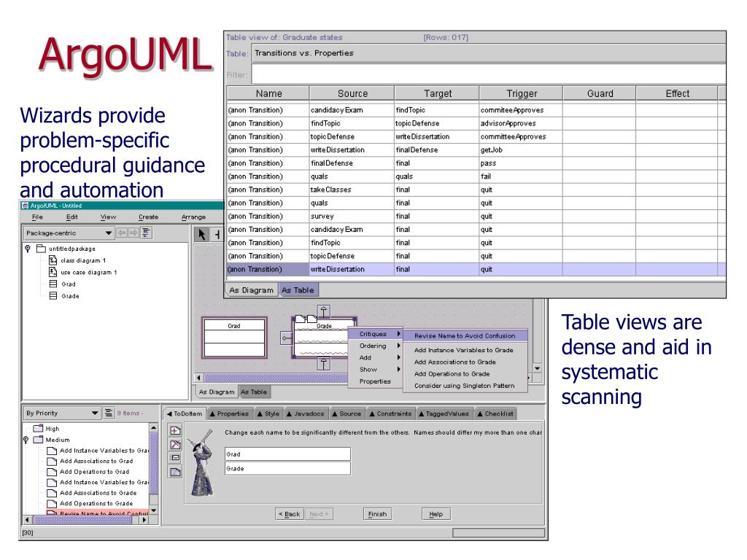This screenshot has width=747, height=560.
Task: Expand the Ordering submenu arrow
Action: pyautogui.click(x=399, y=346)
